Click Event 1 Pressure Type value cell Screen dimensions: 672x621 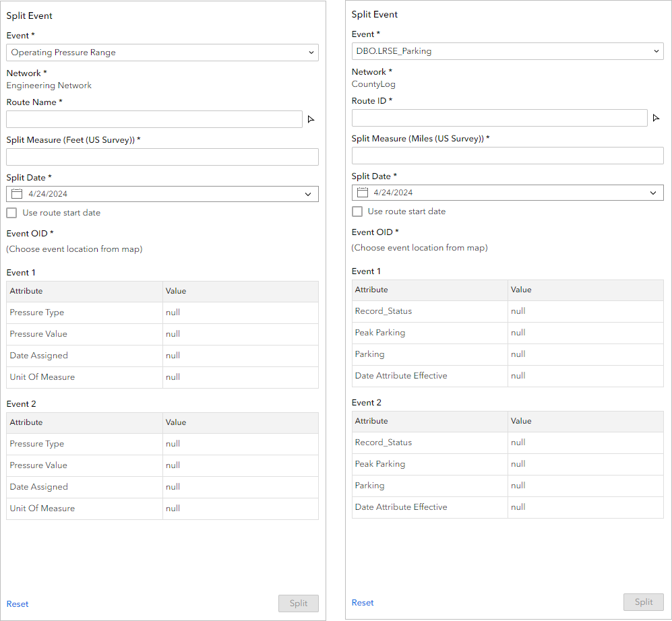pos(240,313)
